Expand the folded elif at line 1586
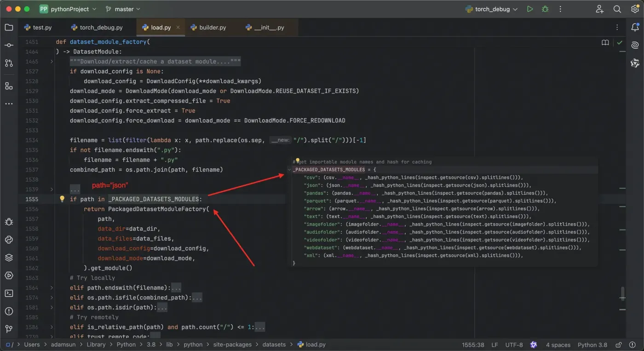 (x=52, y=327)
